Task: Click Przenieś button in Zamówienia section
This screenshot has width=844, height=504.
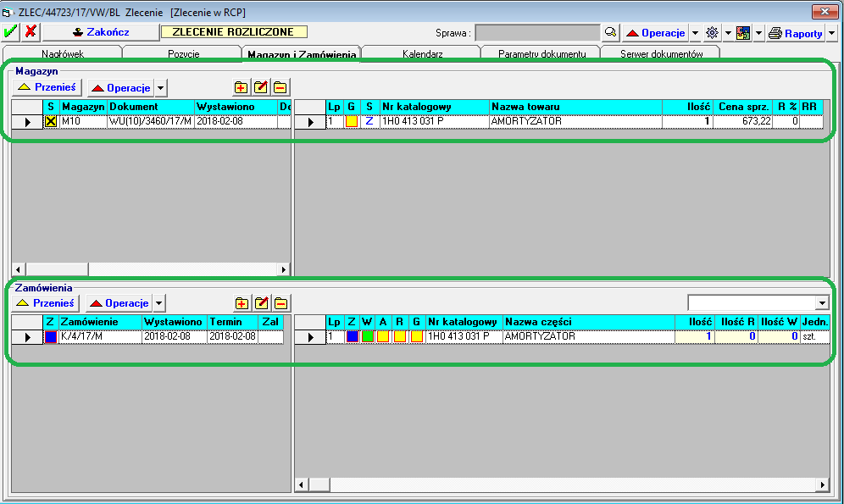Action: click(47, 303)
